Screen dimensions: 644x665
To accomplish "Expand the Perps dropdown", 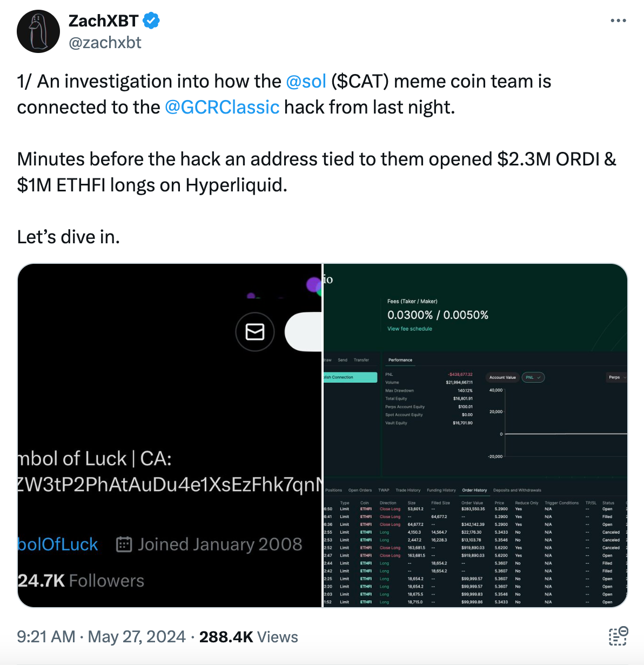I will pos(617,377).
